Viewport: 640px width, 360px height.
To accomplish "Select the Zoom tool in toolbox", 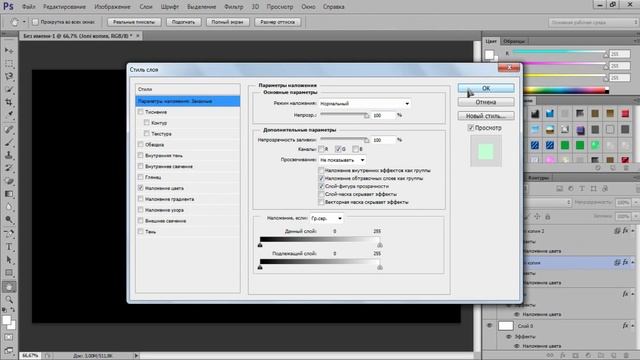I will 9,300.
